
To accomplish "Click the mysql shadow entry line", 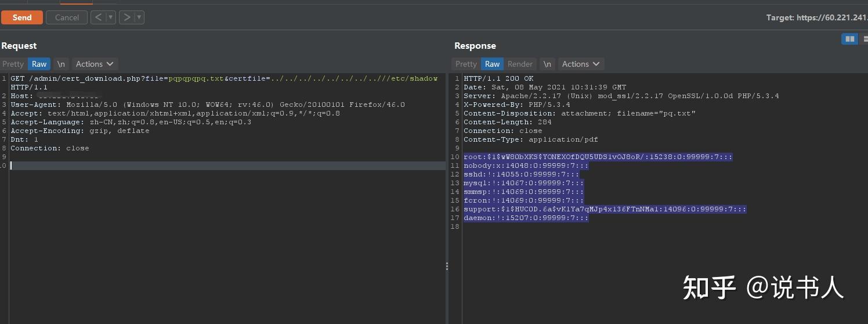I will click(x=524, y=183).
